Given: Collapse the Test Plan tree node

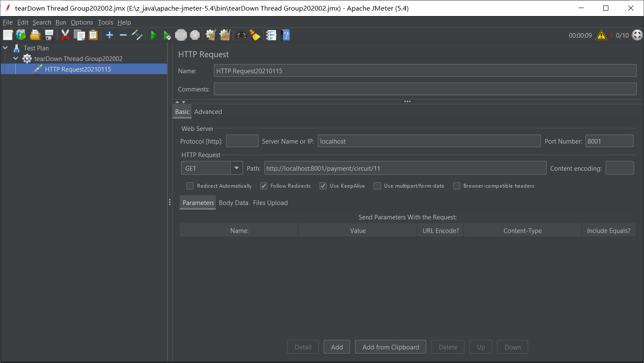Looking at the screenshot, I should click(6, 48).
